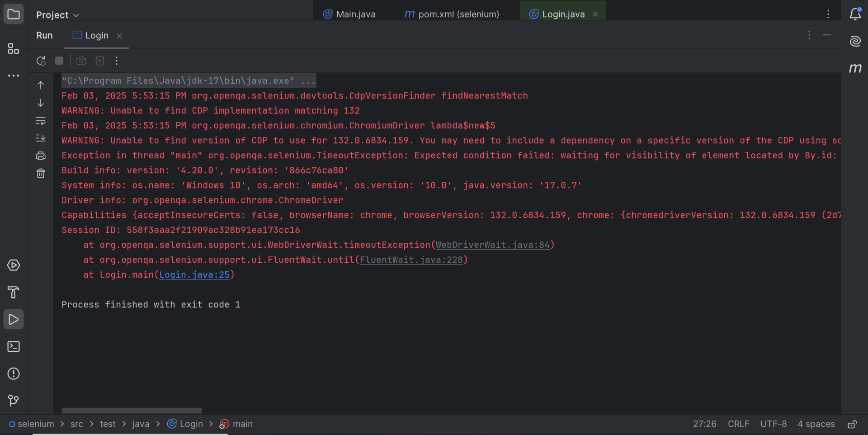Open line:column 27:26 go-to dialog

(x=705, y=424)
